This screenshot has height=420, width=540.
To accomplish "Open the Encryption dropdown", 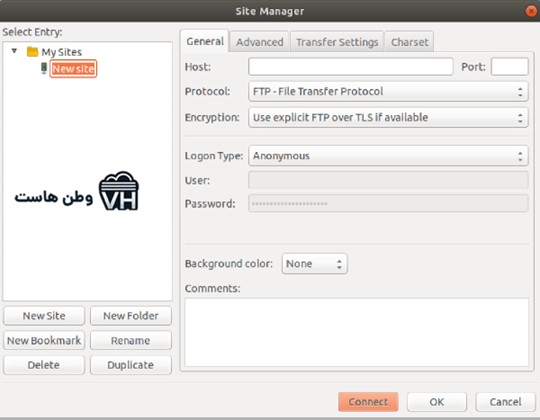I will click(x=388, y=117).
